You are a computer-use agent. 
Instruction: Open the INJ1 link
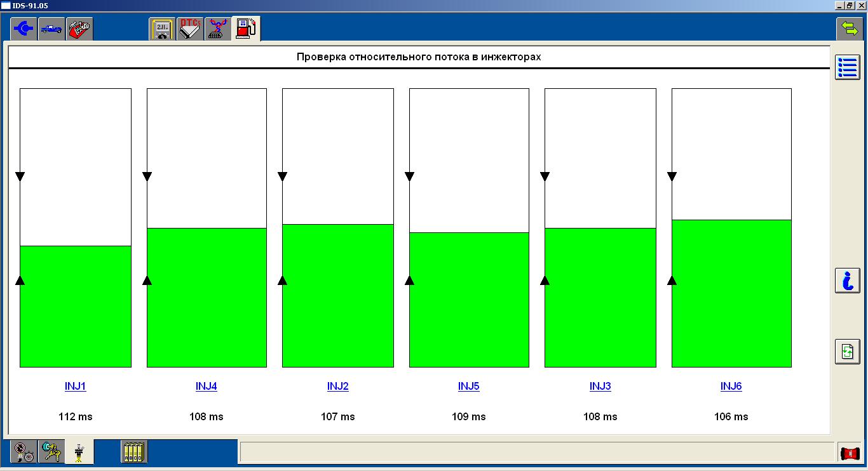[x=75, y=386]
